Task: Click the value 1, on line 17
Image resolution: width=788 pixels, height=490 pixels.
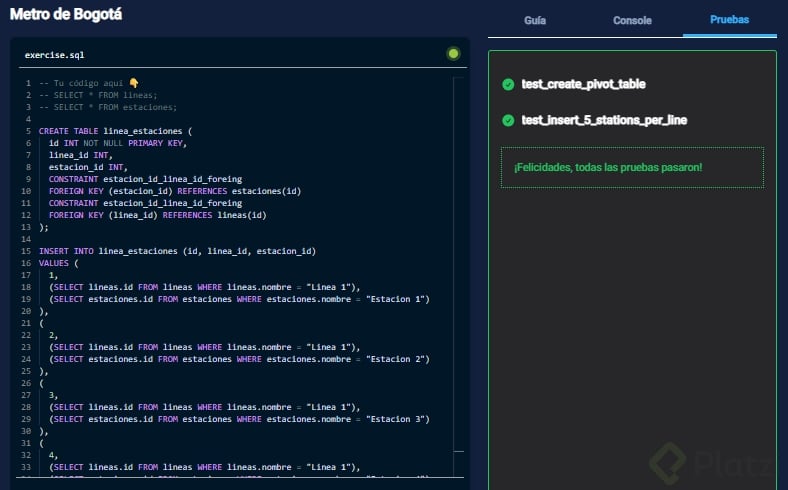Action: pos(53,275)
